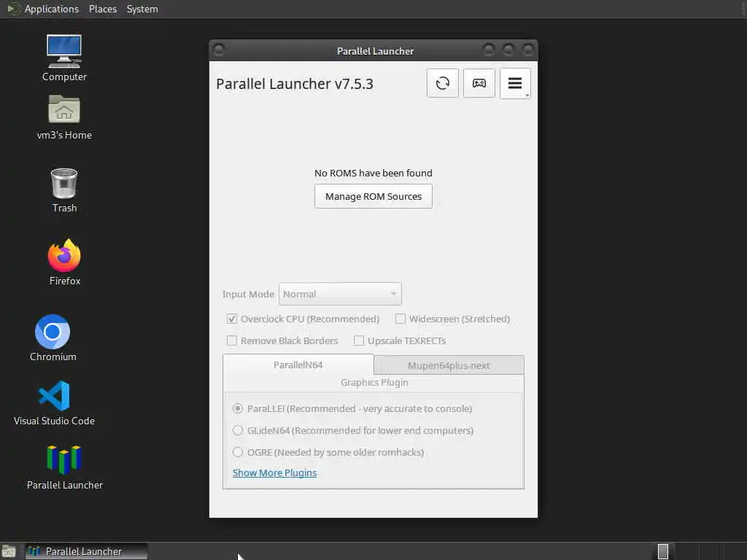Launch Chromium from the desktop
This screenshot has height=560, width=747.
pos(53,338)
